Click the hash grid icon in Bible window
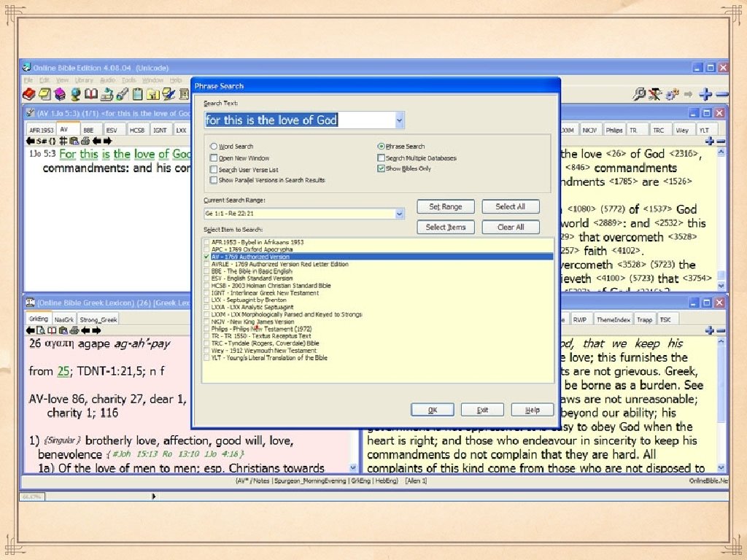The image size is (747, 560). click(x=63, y=141)
